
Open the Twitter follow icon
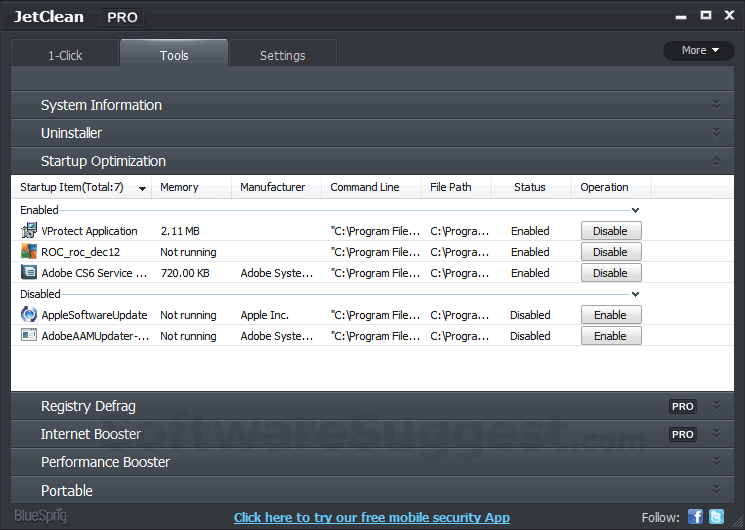pyautogui.click(x=716, y=517)
